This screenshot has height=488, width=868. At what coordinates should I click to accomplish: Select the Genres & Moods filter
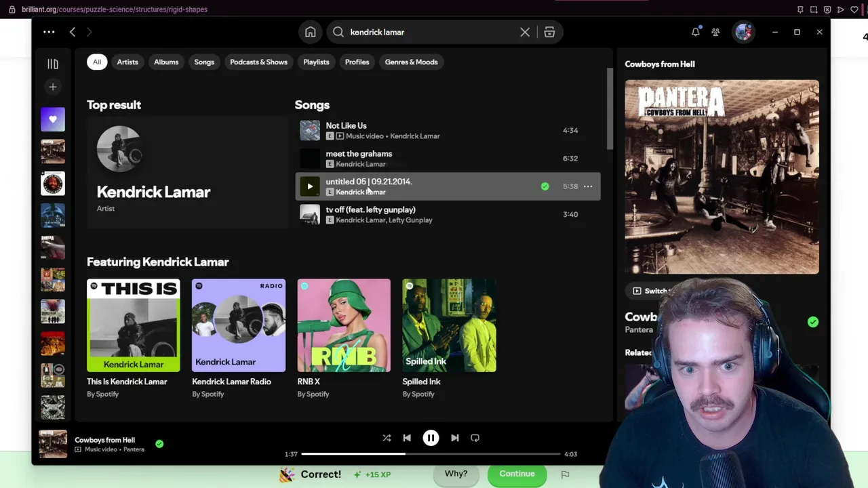coord(411,62)
